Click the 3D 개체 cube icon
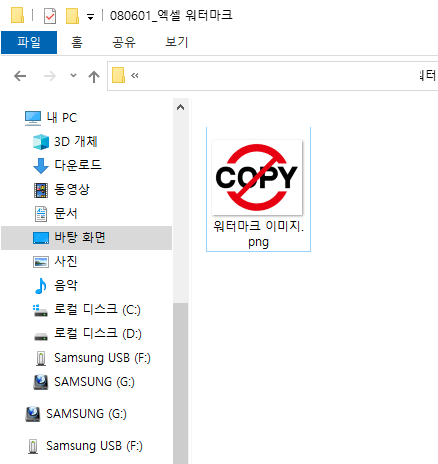438x464 pixels. [x=41, y=142]
